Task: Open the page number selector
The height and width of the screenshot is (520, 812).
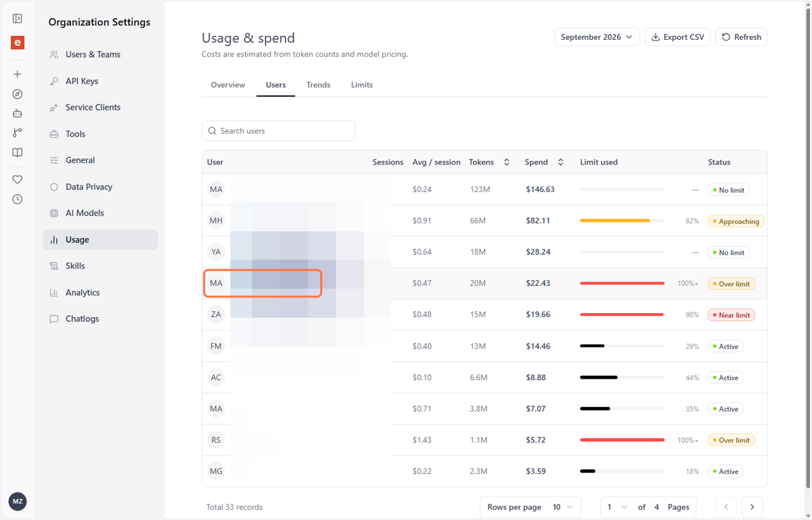Action: (618, 507)
